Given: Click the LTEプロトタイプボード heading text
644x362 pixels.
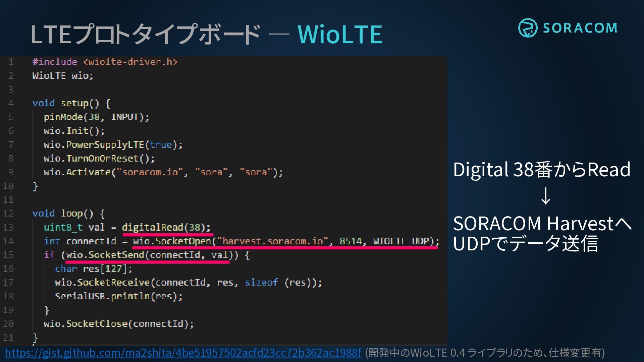Looking at the screenshot, I should (146, 34).
